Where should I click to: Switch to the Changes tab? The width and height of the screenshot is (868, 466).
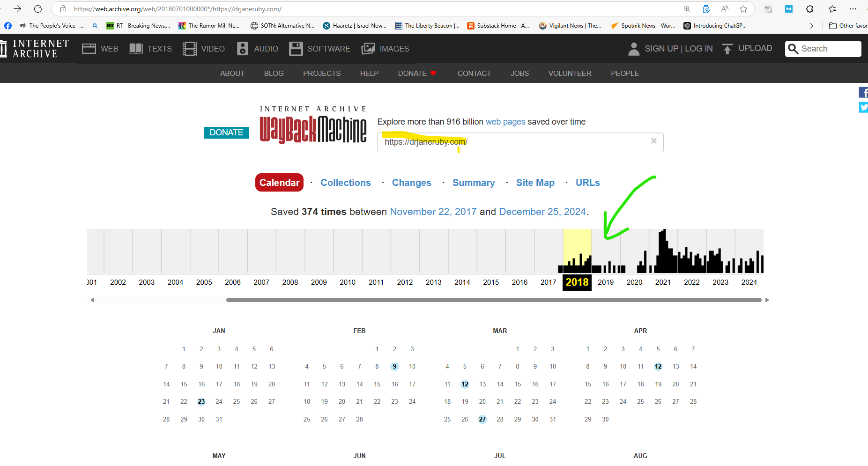pyautogui.click(x=412, y=183)
